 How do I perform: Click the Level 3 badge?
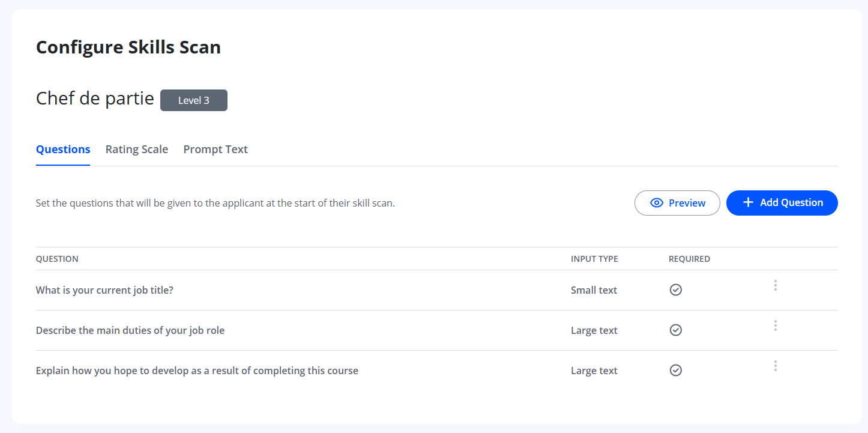pyautogui.click(x=194, y=100)
